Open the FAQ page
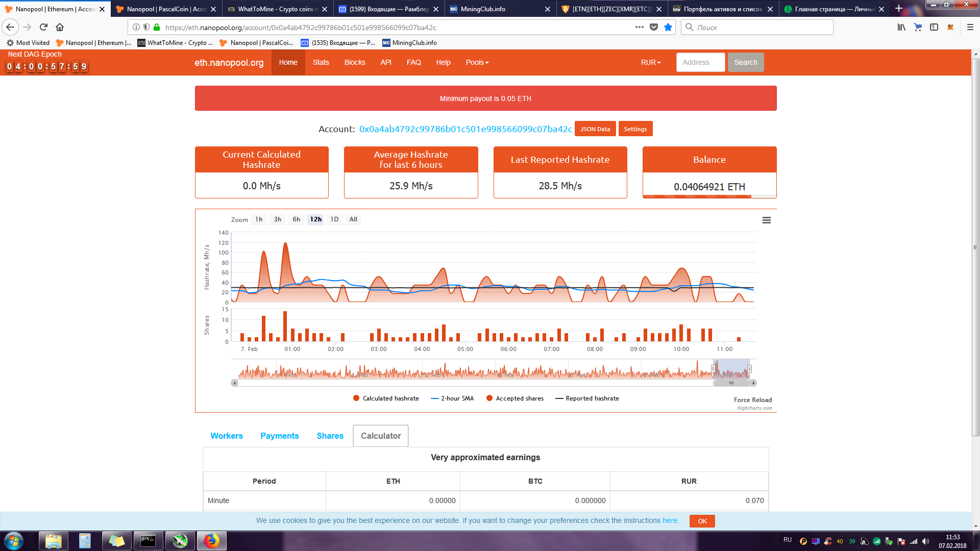This screenshot has height=551, width=980. [413, 62]
